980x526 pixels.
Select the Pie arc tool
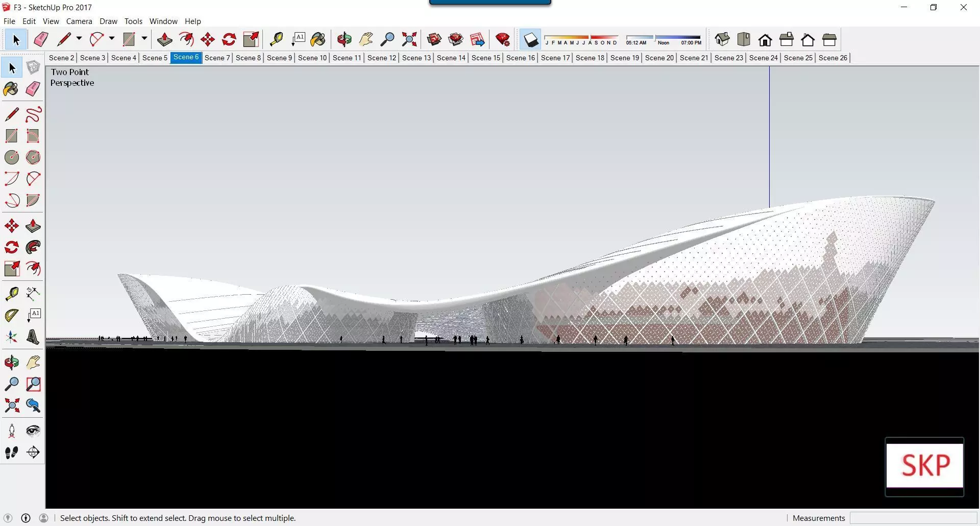(x=33, y=200)
